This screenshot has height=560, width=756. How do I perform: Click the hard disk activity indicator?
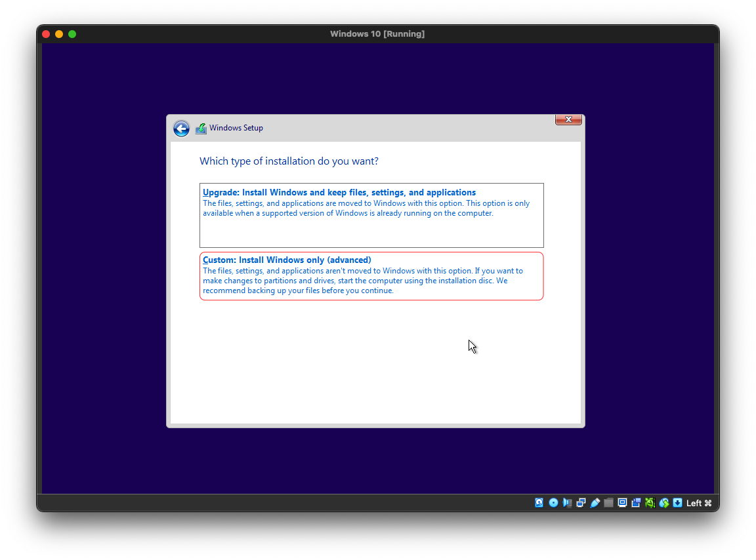tap(539, 503)
